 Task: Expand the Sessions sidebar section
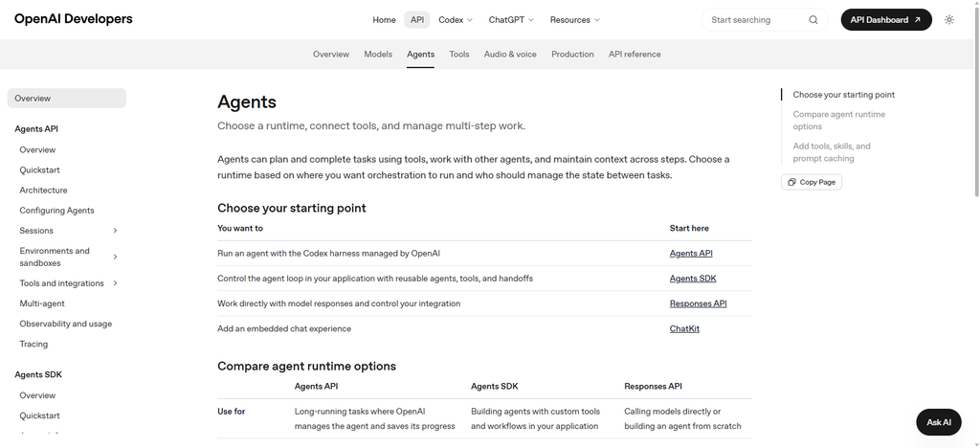(115, 231)
